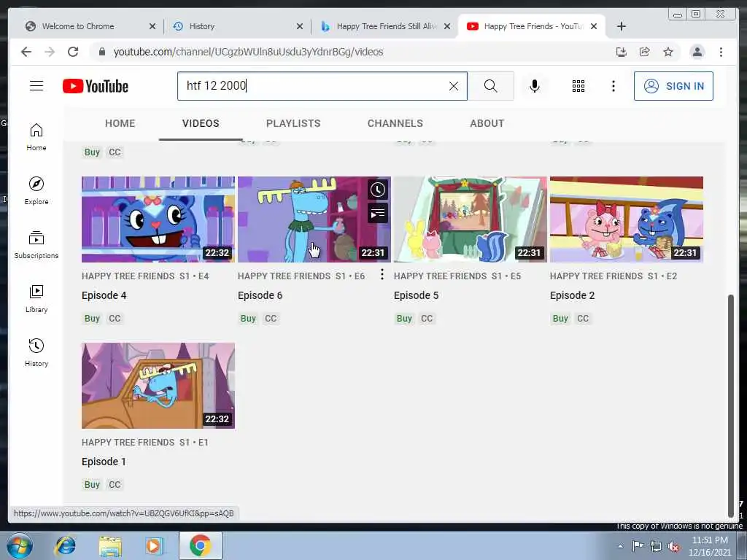Open the Episode 4 thumbnail
The width and height of the screenshot is (747, 560).
158,219
